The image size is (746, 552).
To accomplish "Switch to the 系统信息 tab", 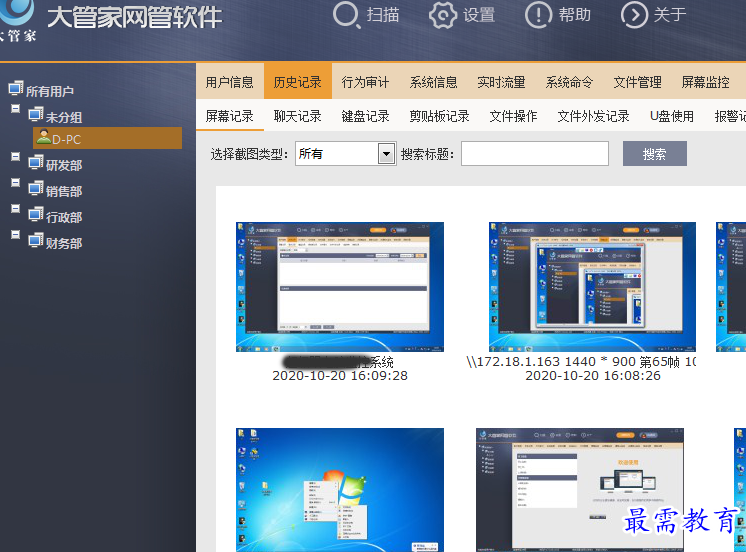I will coord(433,82).
